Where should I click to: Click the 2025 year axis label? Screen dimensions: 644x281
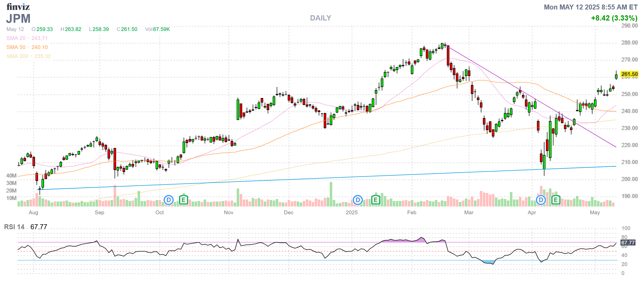(352, 212)
